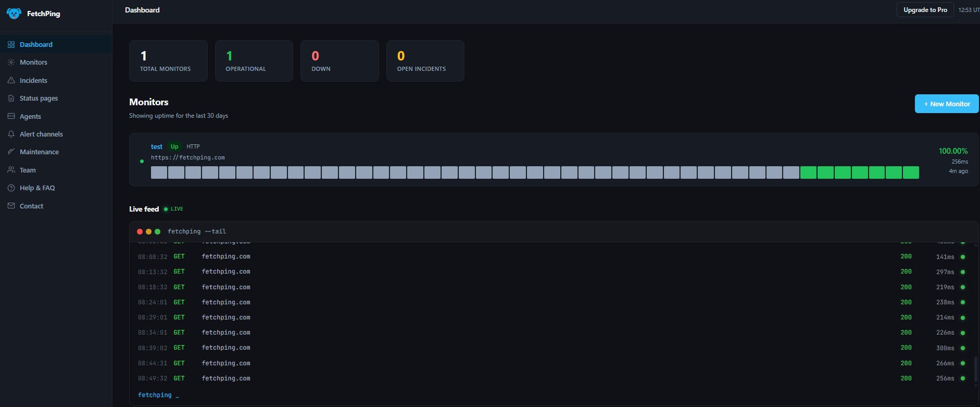The height and width of the screenshot is (407, 980).
Task: Click the clock time in top right
Action: (969, 10)
